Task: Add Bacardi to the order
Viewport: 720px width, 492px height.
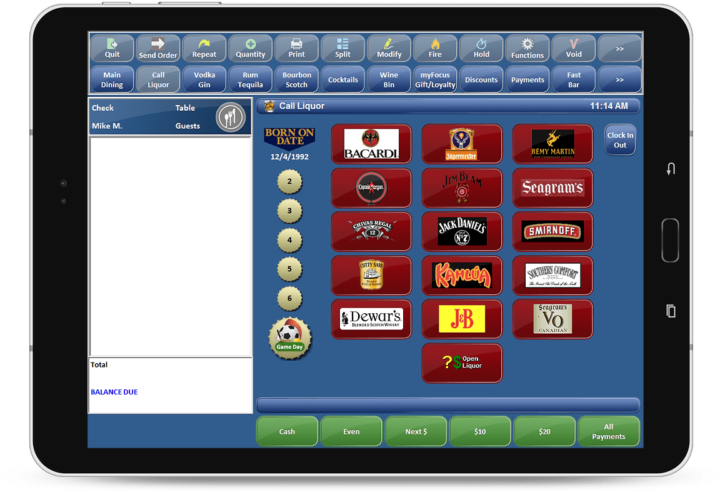Action: click(371, 144)
